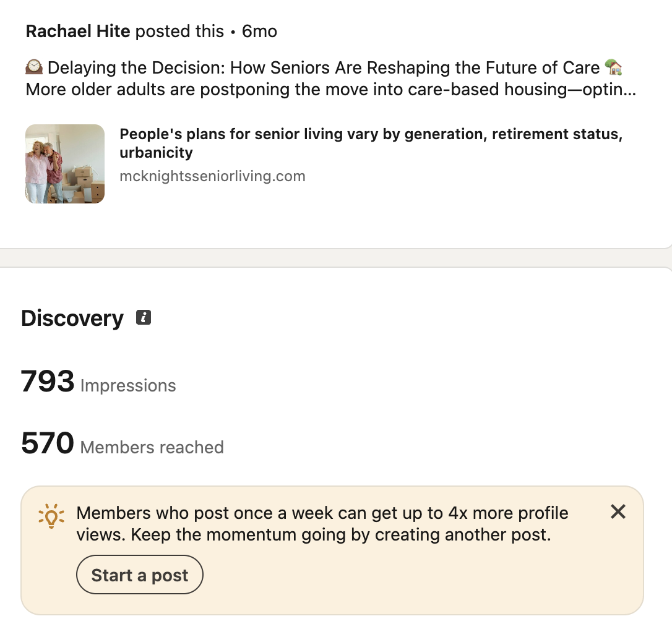Screen dimensions: 672x637
Task: Open the 'Delaying the Decision' post headline
Action: (323, 67)
